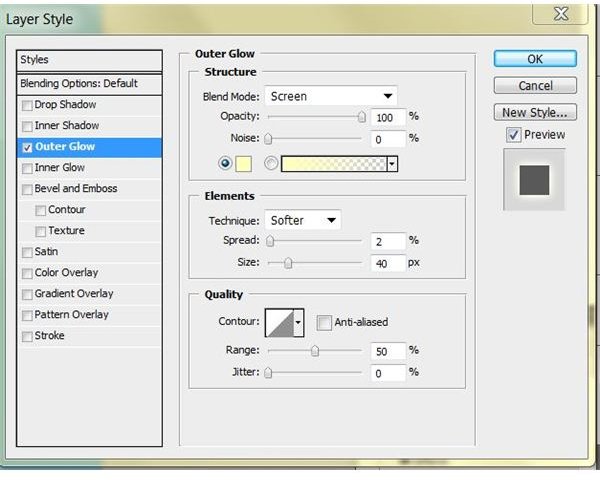This screenshot has width=600, height=482.
Task: Select the gradient radio button
Action: point(271,163)
